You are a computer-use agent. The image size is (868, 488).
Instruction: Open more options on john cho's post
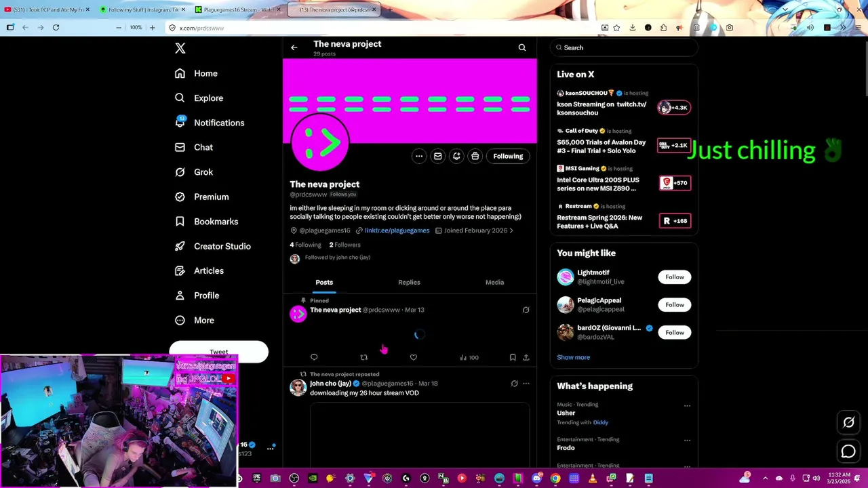click(x=526, y=384)
